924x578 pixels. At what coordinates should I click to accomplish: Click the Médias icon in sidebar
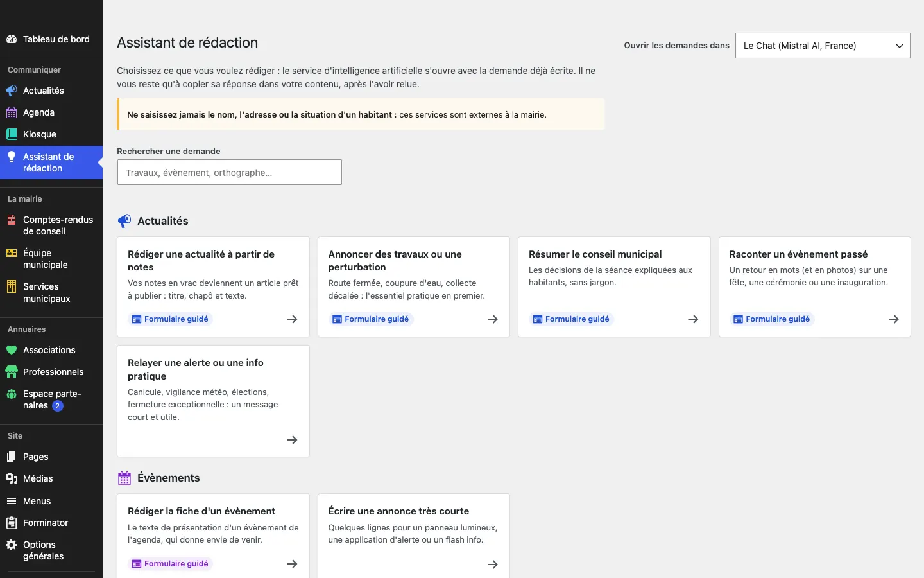[12, 478]
